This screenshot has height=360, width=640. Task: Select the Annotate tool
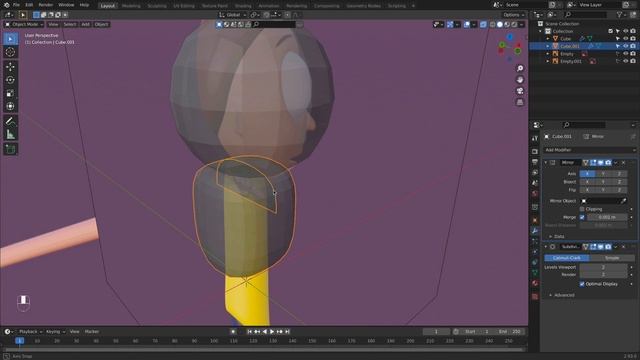(11, 121)
